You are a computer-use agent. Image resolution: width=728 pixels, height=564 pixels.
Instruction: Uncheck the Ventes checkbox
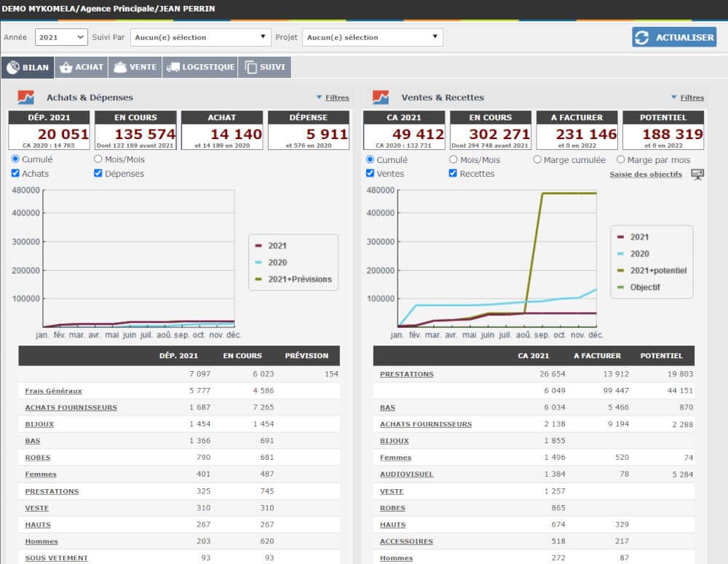point(370,173)
